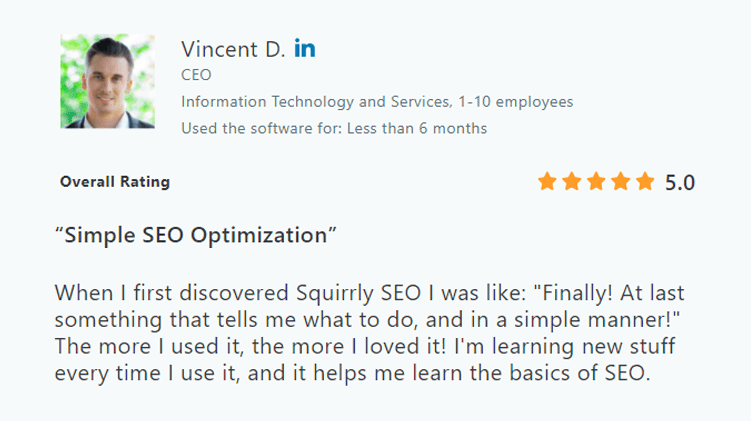Click the "Less than 6 months" text
This screenshot has height=421, width=751.
[x=417, y=128]
